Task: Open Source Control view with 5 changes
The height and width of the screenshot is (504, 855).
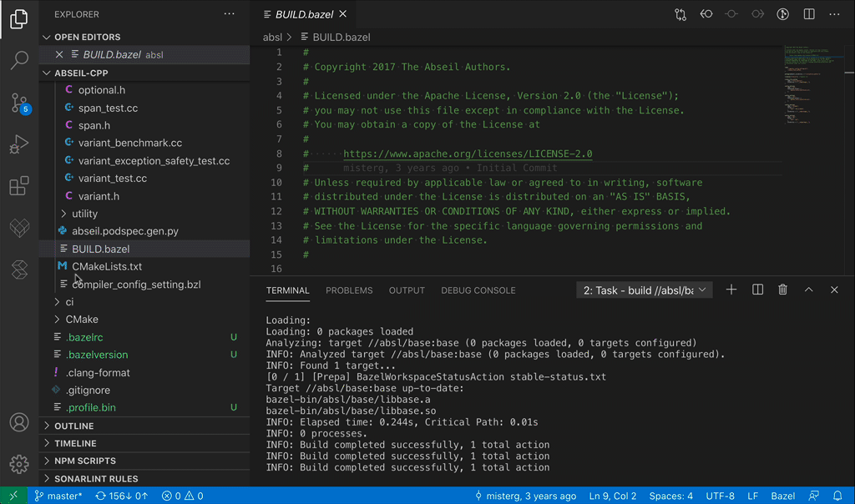Action: point(19,103)
